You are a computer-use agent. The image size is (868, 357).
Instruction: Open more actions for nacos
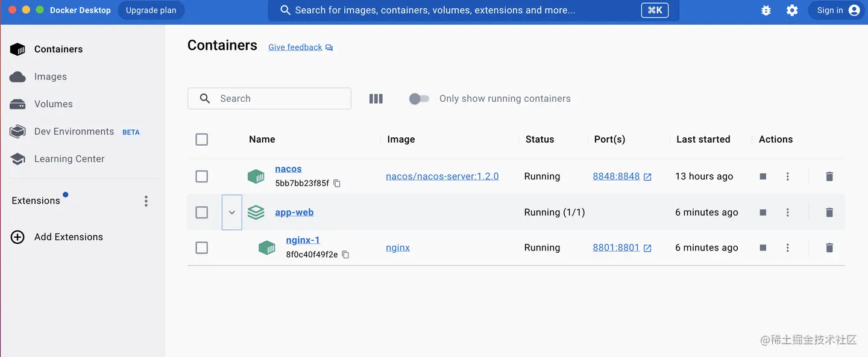(788, 176)
